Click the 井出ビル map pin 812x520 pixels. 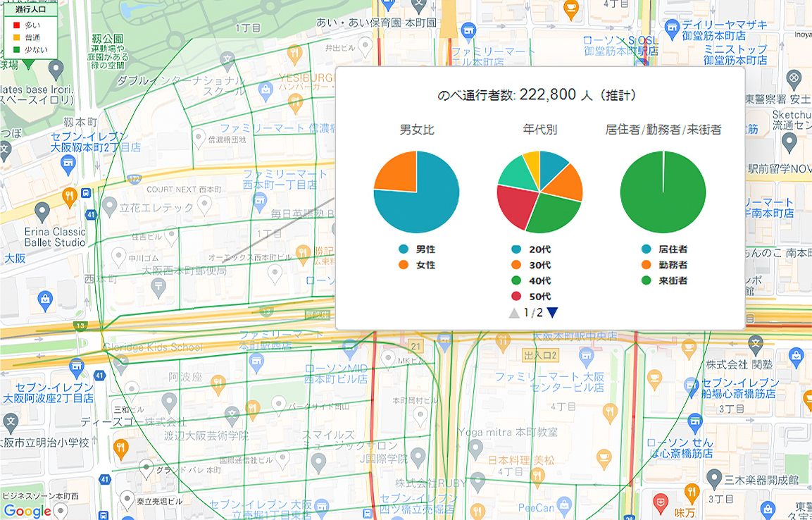(x=366, y=48)
